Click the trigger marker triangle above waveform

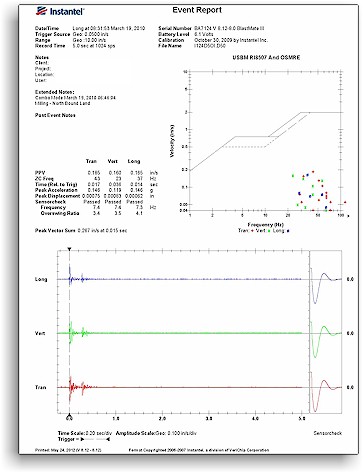(x=69, y=249)
